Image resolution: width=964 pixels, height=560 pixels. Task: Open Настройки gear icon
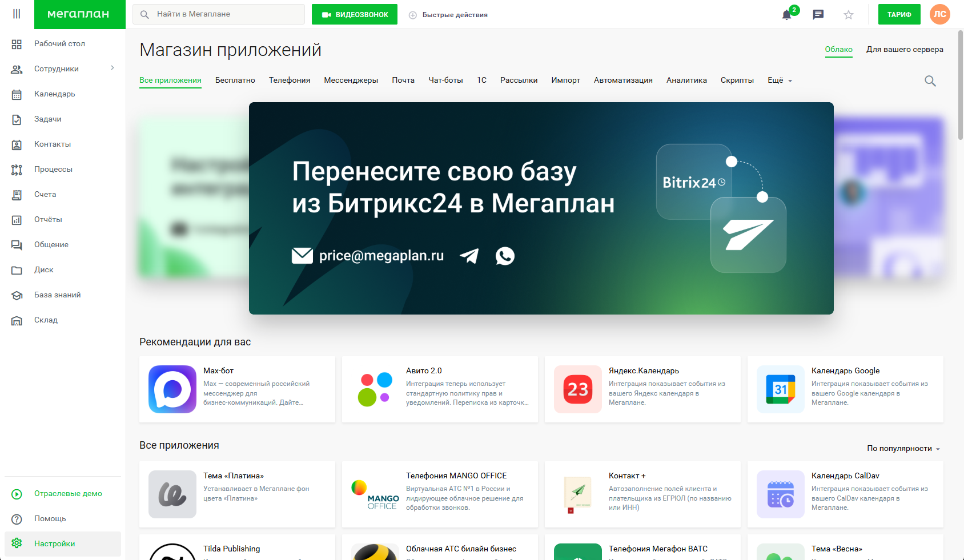[17, 543]
